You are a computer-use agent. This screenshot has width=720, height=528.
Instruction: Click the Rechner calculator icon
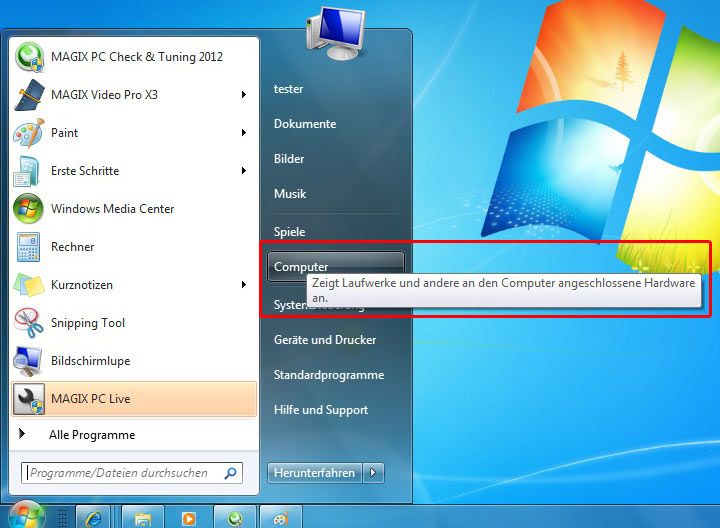coord(28,247)
